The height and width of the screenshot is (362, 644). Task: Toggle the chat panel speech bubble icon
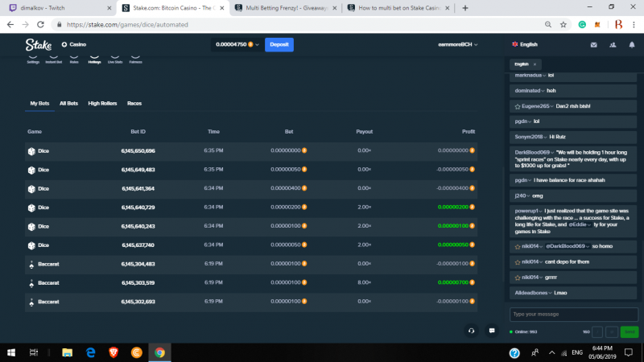point(492,331)
